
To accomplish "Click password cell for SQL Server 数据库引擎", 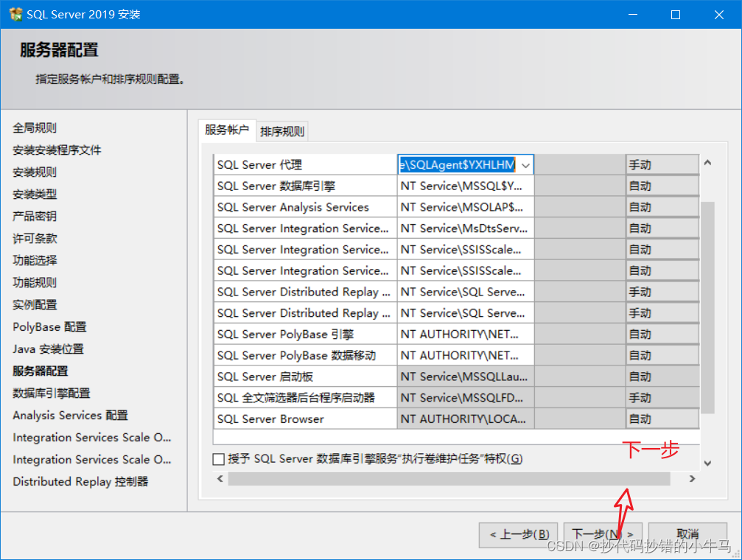I will pos(580,186).
